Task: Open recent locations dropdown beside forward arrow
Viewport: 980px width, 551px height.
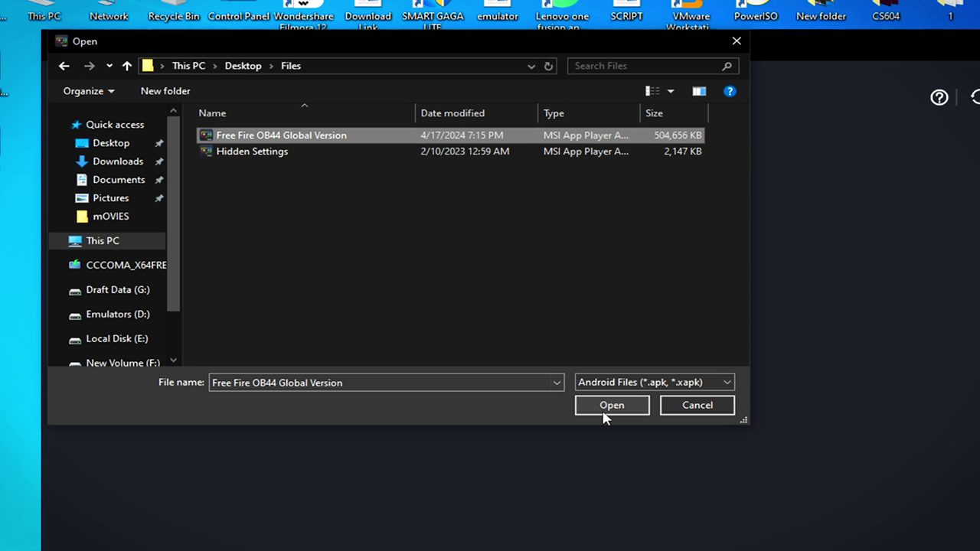Action: (x=109, y=66)
